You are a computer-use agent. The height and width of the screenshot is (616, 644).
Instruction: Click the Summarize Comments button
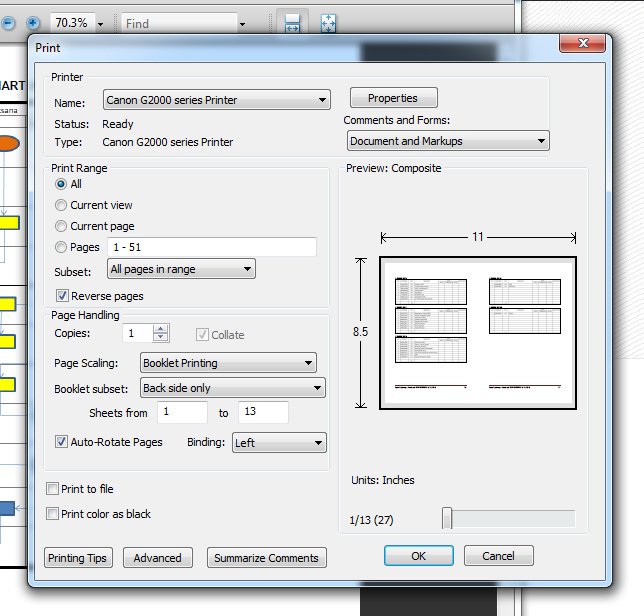[x=267, y=558]
